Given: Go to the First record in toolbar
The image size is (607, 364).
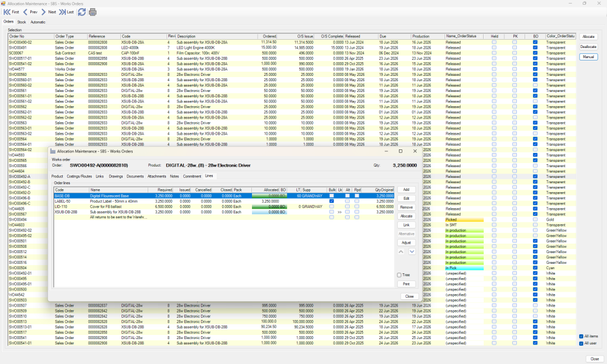Looking at the screenshot, I should (x=11, y=12).
